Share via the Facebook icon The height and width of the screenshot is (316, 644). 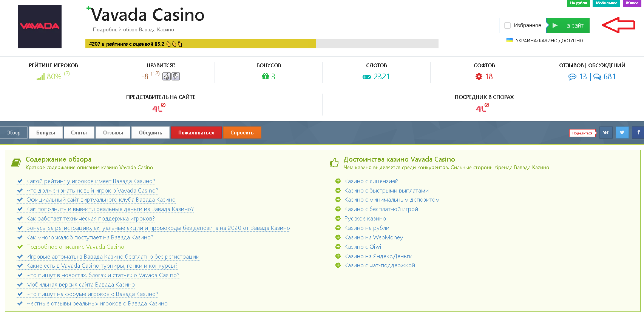pyautogui.click(x=638, y=133)
